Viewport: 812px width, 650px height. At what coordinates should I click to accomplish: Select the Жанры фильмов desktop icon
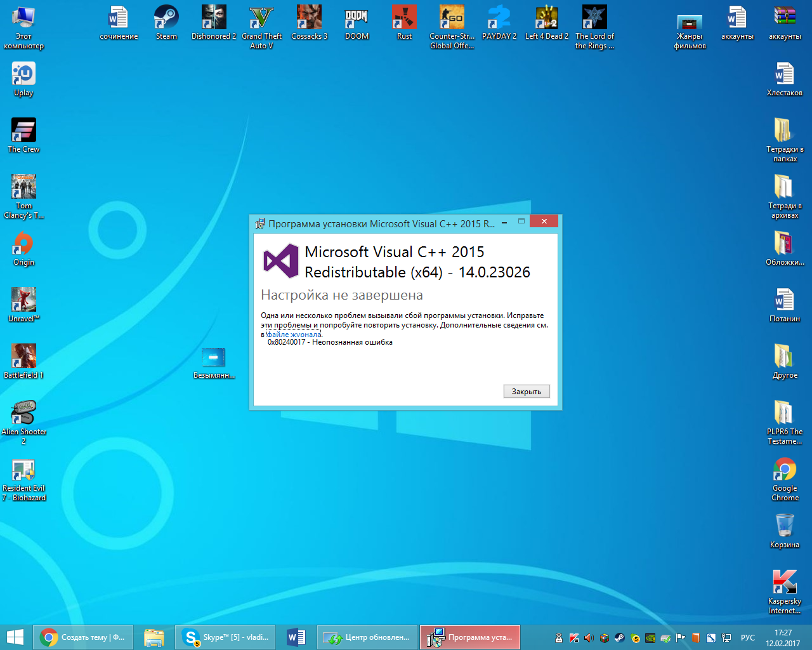pos(690,32)
